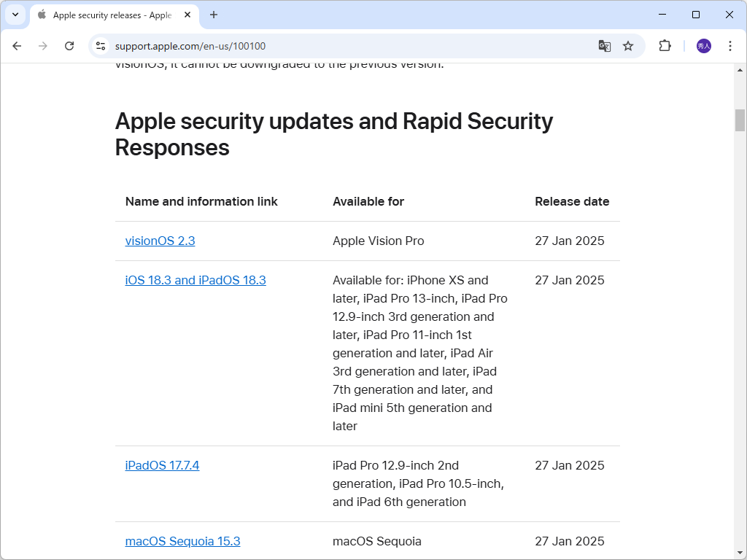Open the iPadOS 17.7.4 link
This screenshot has width=747, height=560.
coord(162,465)
